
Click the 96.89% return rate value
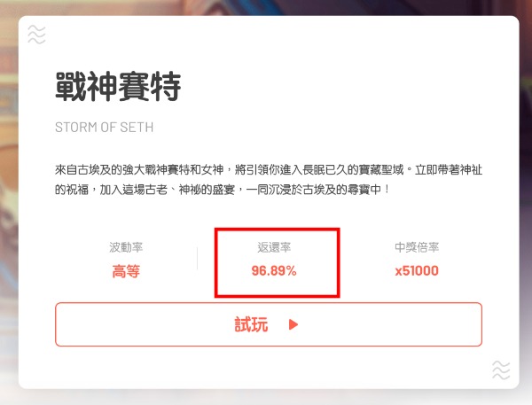[274, 270]
